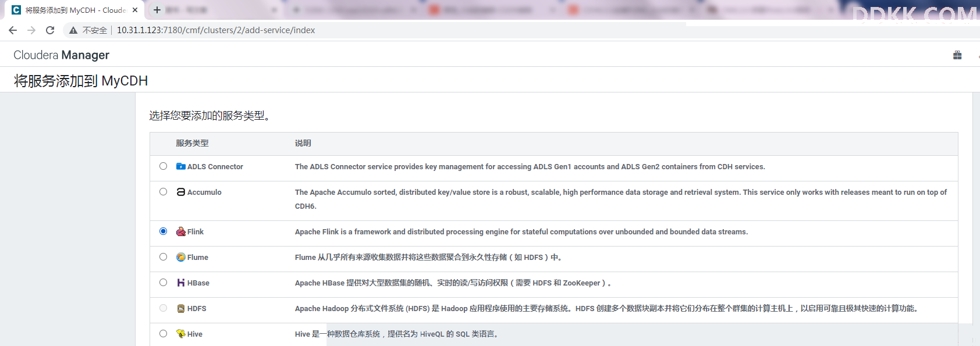
Task: Click the 'HDFS' service name
Action: pyautogui.click(x=197, y=308)
